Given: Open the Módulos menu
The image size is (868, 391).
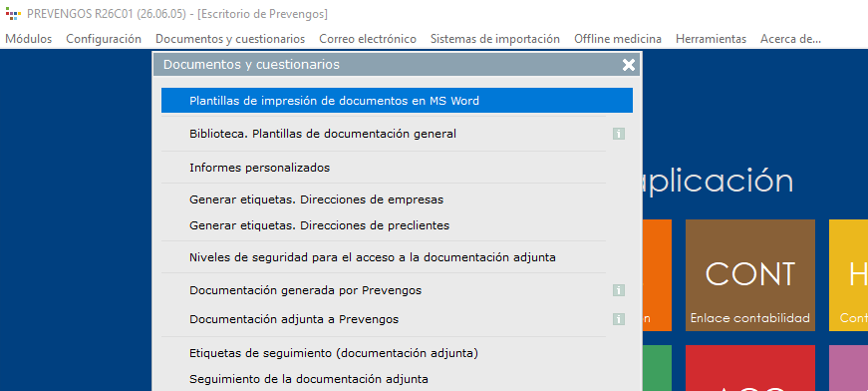Looking at the screenshot, I should coord(29,39).
